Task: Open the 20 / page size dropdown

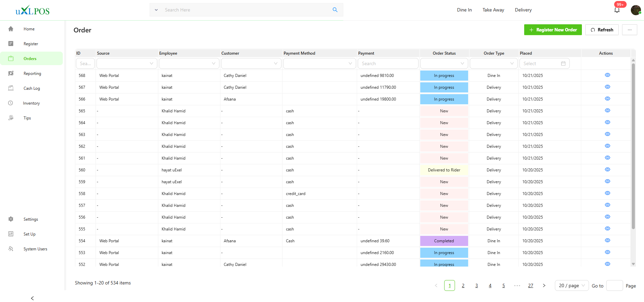Action: (571, 285)
